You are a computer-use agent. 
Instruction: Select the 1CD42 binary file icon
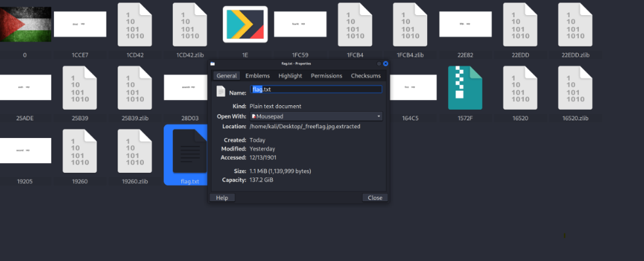[x=135, y=24]
